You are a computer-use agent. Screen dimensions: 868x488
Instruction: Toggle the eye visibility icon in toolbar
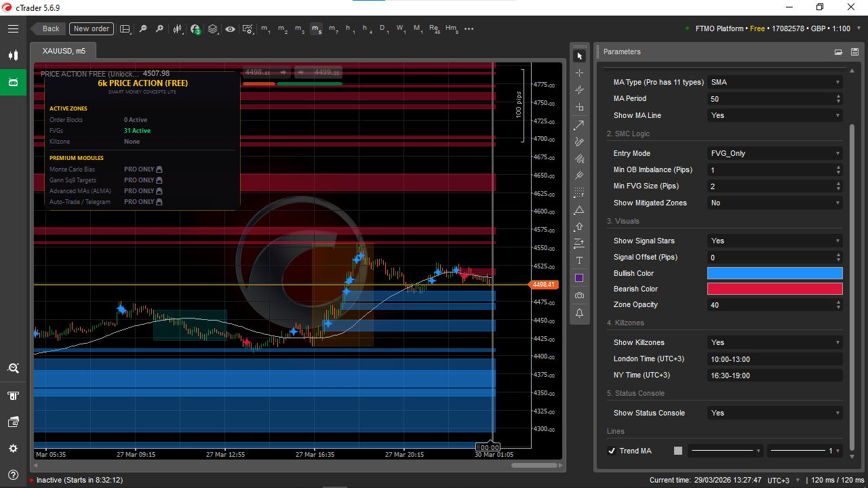tap(231, 29)
